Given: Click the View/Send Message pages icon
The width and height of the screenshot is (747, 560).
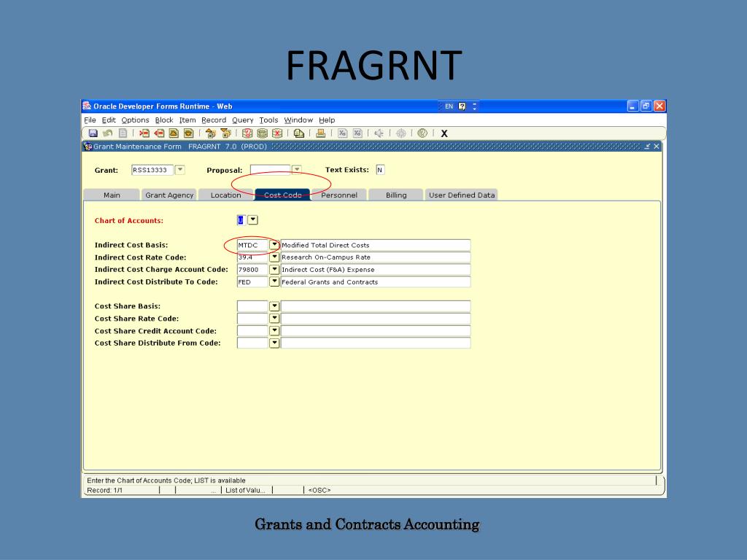Looking at the screenshot, I should coord(298,133).
